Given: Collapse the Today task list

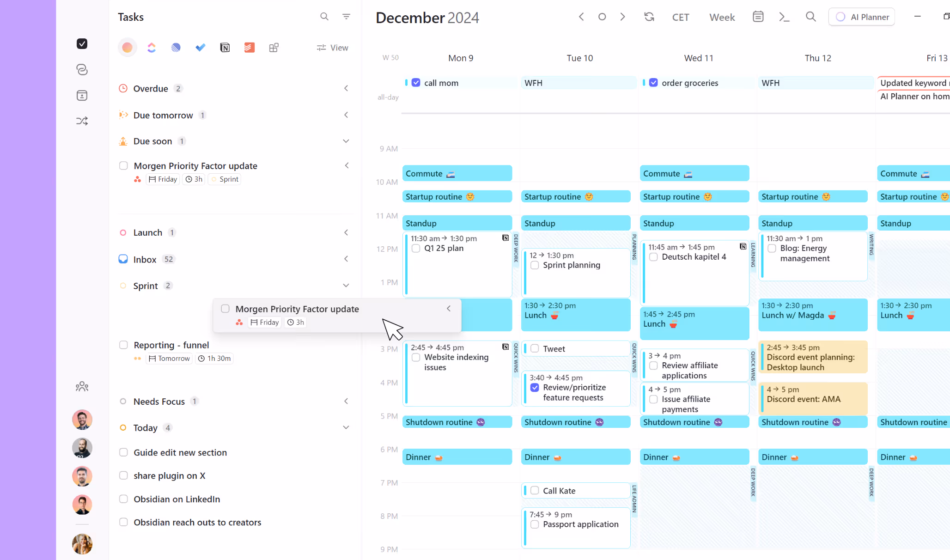Looking at the screenshot, I should point(346,427).
